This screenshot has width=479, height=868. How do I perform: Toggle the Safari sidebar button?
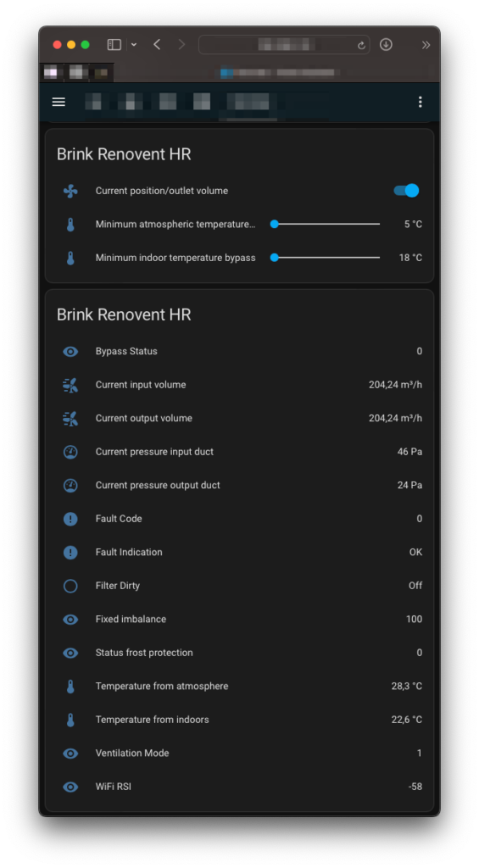pyautogui.click(x=114, y=45)
